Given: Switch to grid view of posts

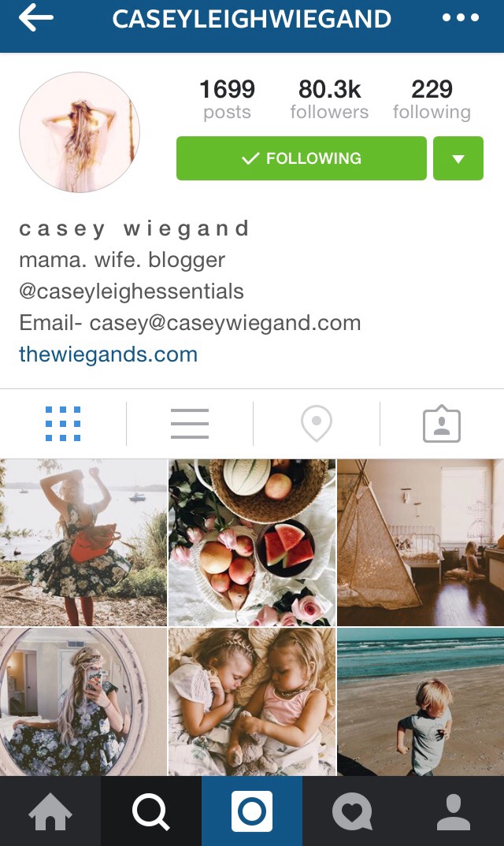Looking at the screenshot, I should pos(63,424).
